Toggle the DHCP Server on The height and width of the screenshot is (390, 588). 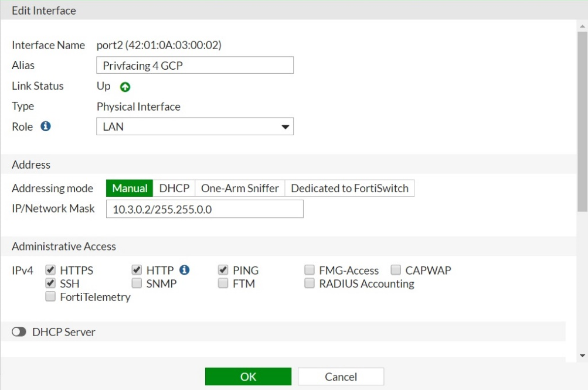coord(18,331)
